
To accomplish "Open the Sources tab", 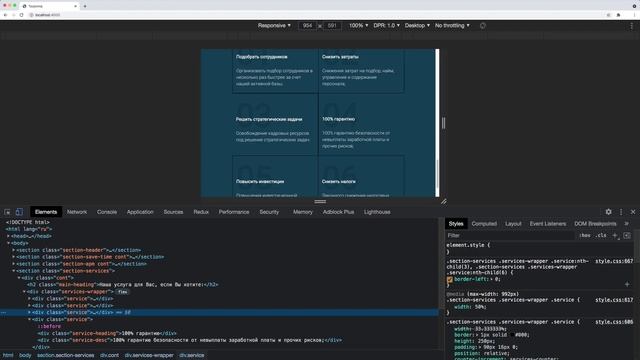I will pos(173,212).
